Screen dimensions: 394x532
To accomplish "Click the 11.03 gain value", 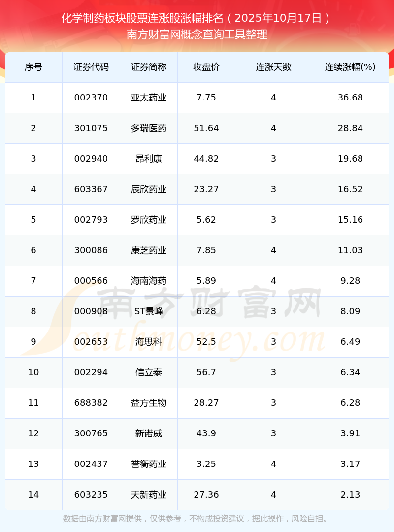I will click(x=350, y=250).
